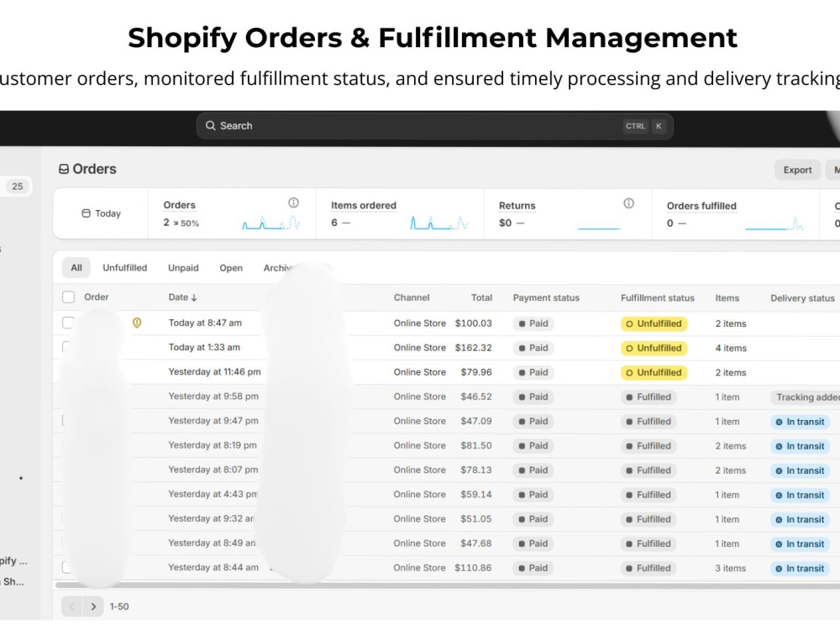Click the horizontal scrollbar below the orders table
This screenshot has width=840, height=630.
pos(448,585)
